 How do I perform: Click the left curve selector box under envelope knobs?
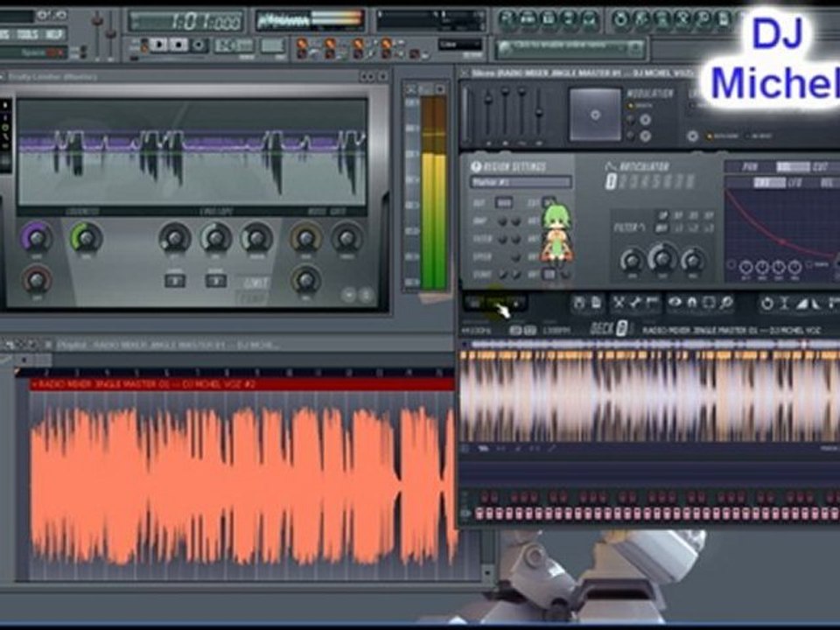click(175, 280)
